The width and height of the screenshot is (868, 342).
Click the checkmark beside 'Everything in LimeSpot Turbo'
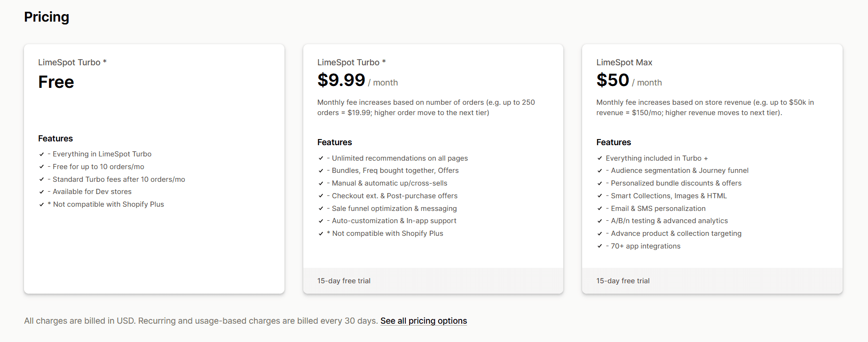tap(40, 154)
